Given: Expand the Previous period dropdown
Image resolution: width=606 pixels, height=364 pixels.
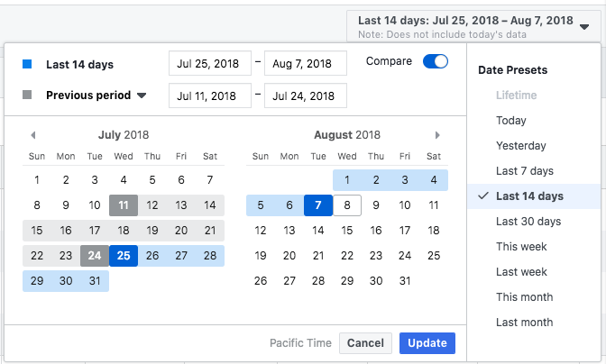Looking at the screenshot, I should 142,96.
